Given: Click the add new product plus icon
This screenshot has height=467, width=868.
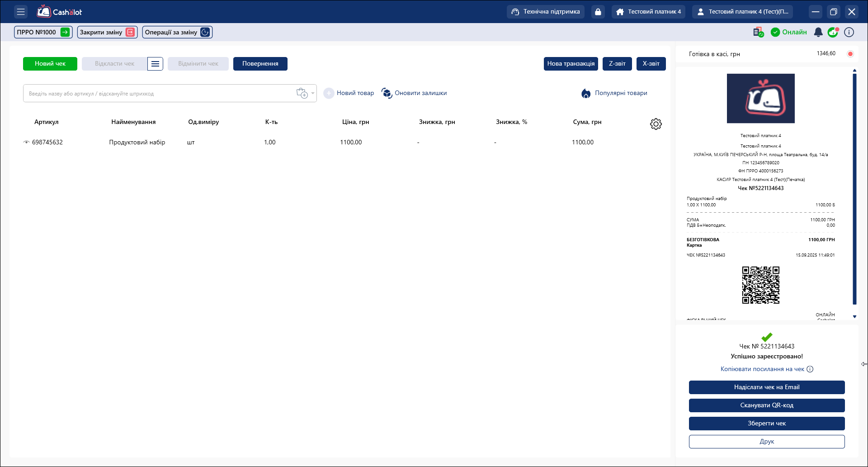Looking at the screenshot, I should point(329,93).
